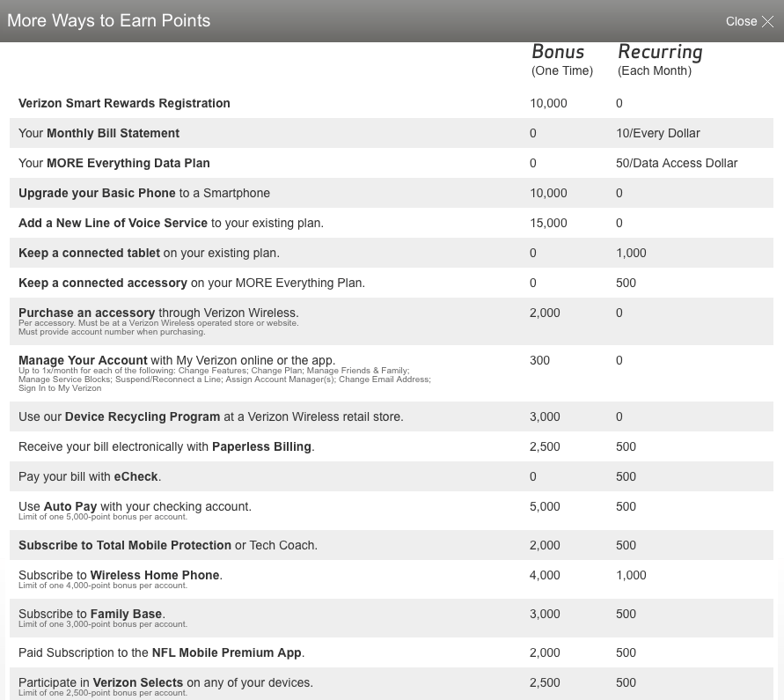Click Your Monthly Bill Statement row text
This screenshot has height=700, width=784.
(x=99, y=133)
